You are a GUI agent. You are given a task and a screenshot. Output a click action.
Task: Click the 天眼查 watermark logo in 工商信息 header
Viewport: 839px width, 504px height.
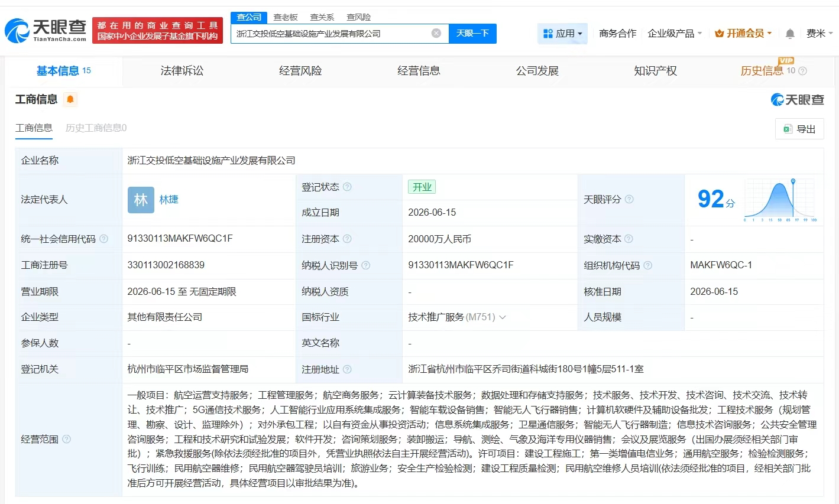coord(797,100)
